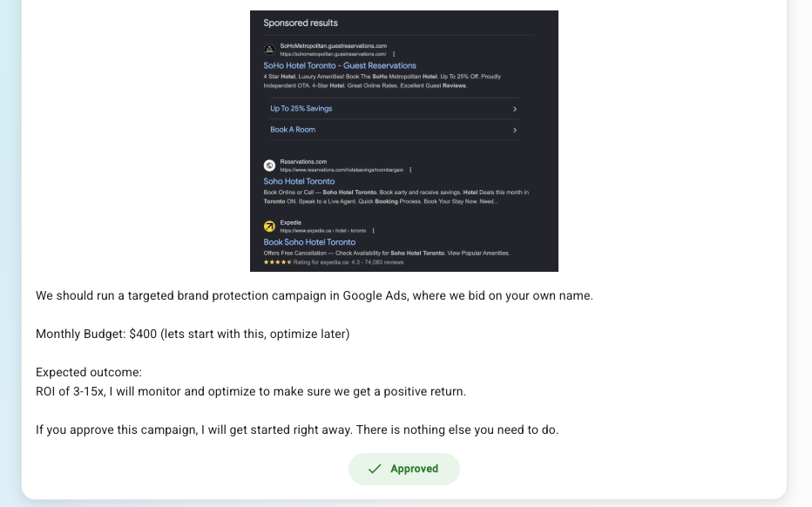
Task: Click the ROI of 3-15x expected outcome text
Action: click(x=251, y=391)
